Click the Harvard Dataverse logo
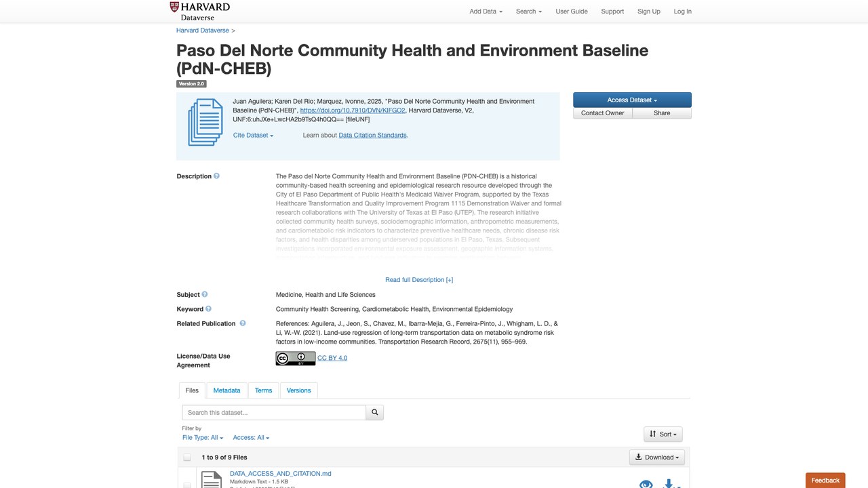The width and height of the screenshot is (868, 488). [200, 11]
